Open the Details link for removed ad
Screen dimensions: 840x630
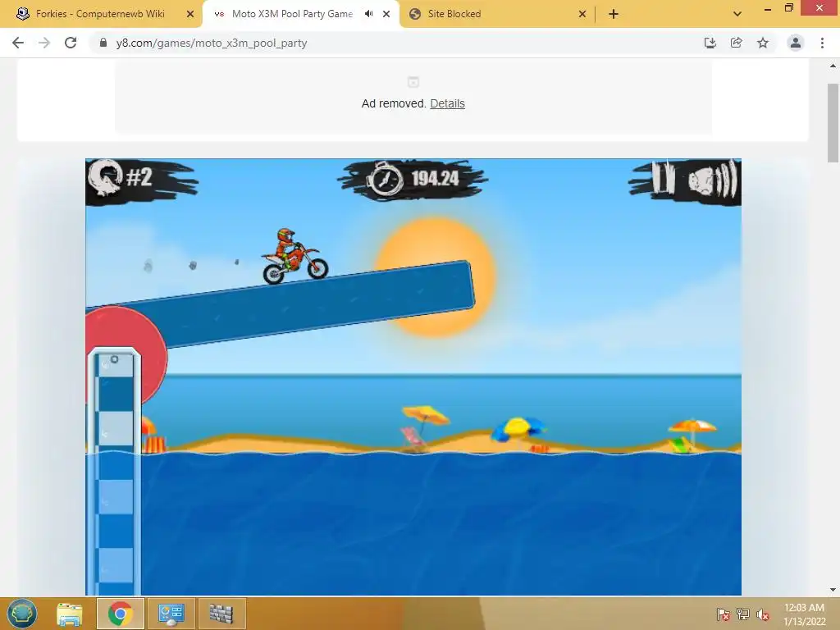pyautogui.click(x=447, y=103)
